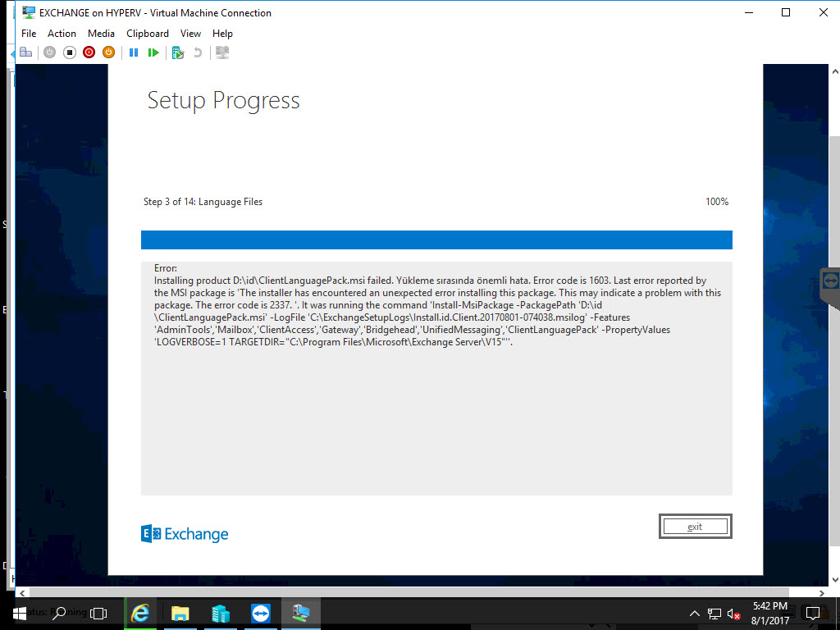This screenshot has width=840, height=630.
Task: Open the Clipboard menu
Action: [148, 33]
